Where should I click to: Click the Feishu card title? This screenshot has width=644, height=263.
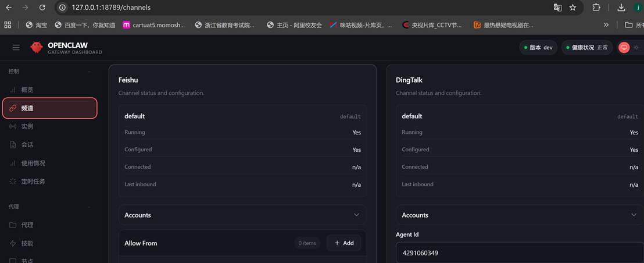pyautogui.click(x=128, y=80)
